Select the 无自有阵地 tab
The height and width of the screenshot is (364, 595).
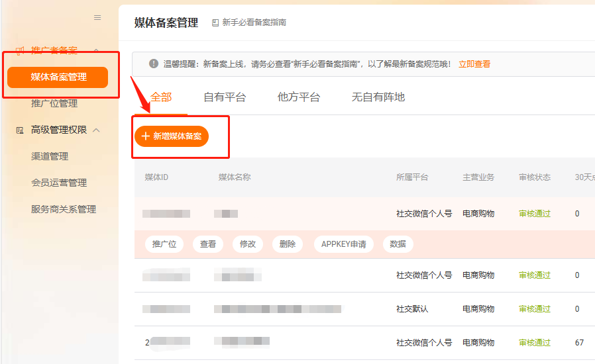click(x=378, y=97)
